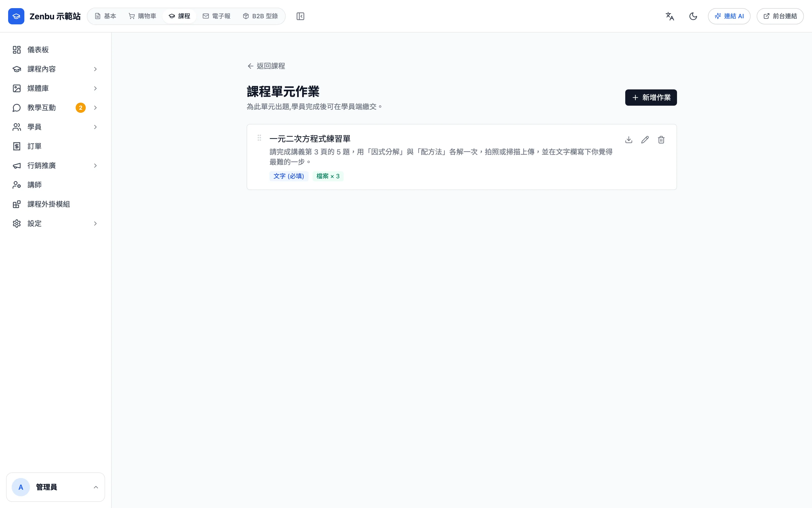Expand the 媒體庫 chevron
The width and height of the screenshot is (812, 508).
[x=95, y=88]
